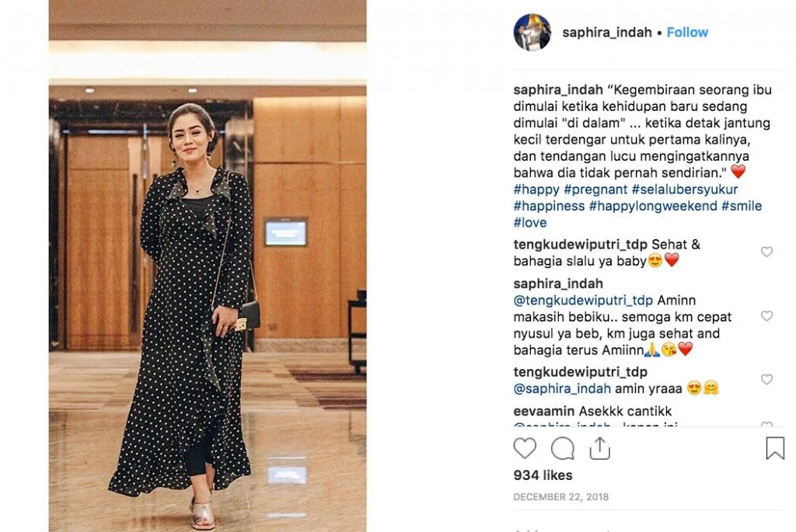Open the #pregnant hashtag

coord(595,190)
